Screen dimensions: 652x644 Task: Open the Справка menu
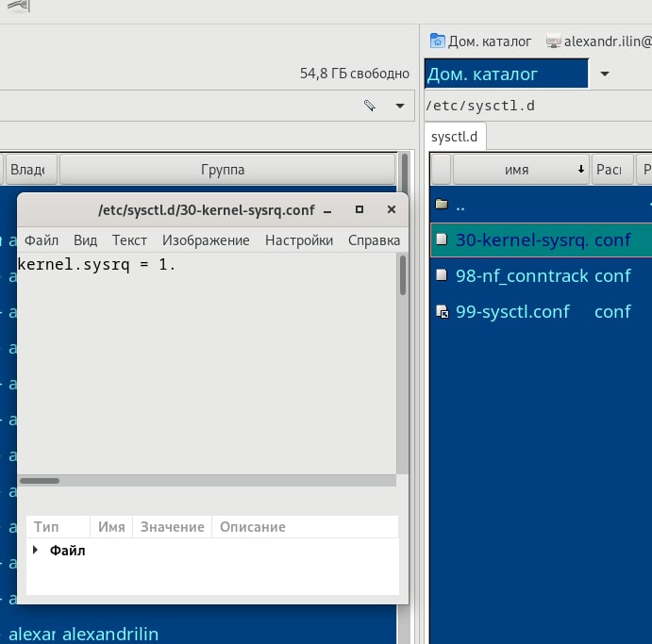point(374,240)
